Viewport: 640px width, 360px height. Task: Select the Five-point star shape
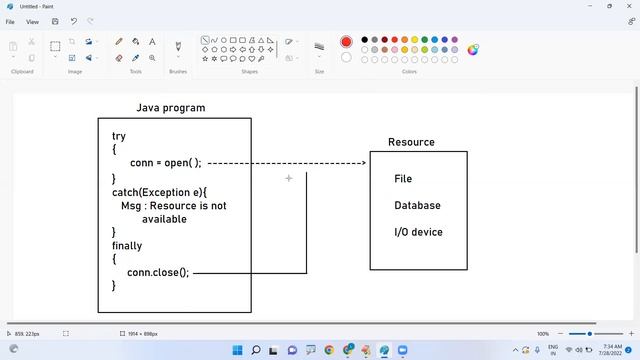205,59
